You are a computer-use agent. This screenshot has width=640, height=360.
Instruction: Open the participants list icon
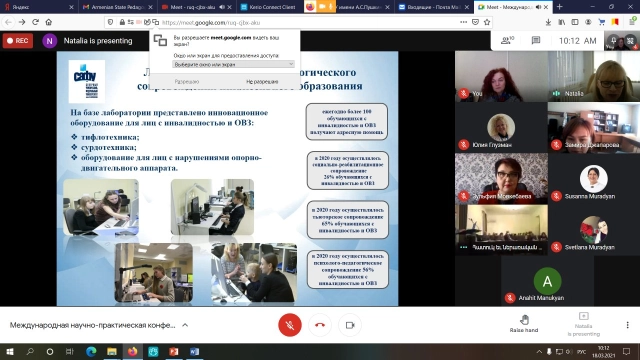tap(507, 40)
